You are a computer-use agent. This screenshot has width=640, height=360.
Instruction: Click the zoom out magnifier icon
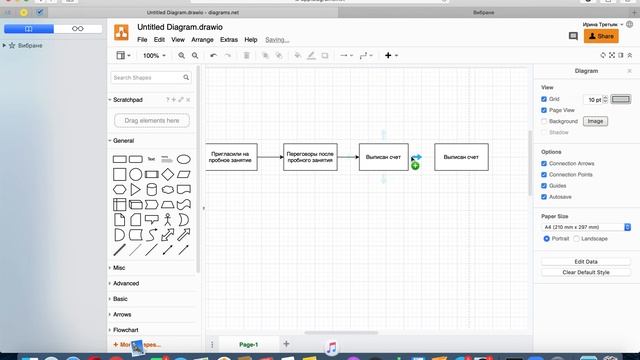pyautogui.click(x=195, y=56)
